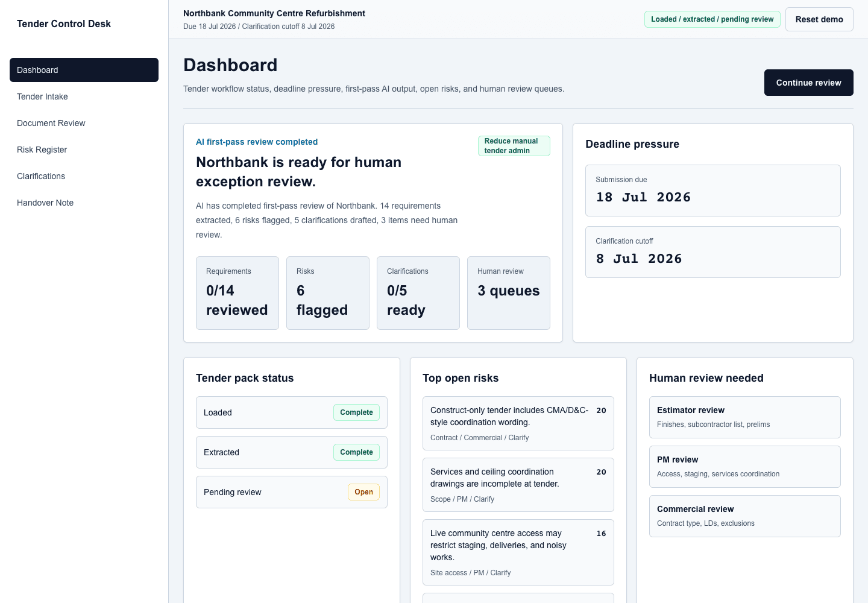Click the Deadline pressure heading

coord(632,144)
